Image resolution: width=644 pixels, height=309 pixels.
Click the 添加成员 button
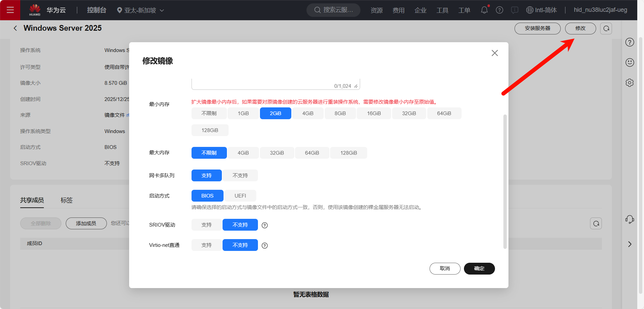tap(86, 223)
